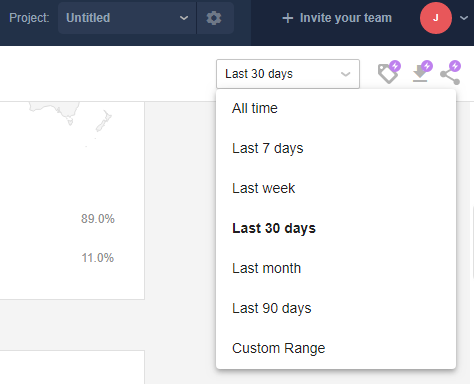The width and height of the screenshot is (474, 384).
Task: Open project settings gear icon
Action: [214, 18]
